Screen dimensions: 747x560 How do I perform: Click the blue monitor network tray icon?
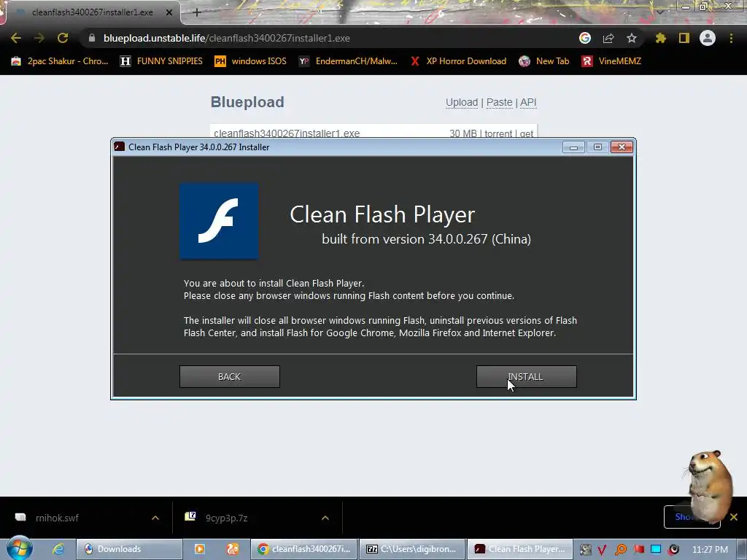tap(656, 550)
